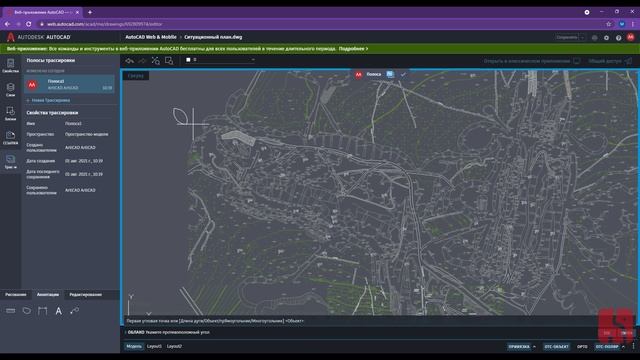This screenshot has height=360, width=640.
Task: Open the browser extension icon
Action: tap(622, 24)
